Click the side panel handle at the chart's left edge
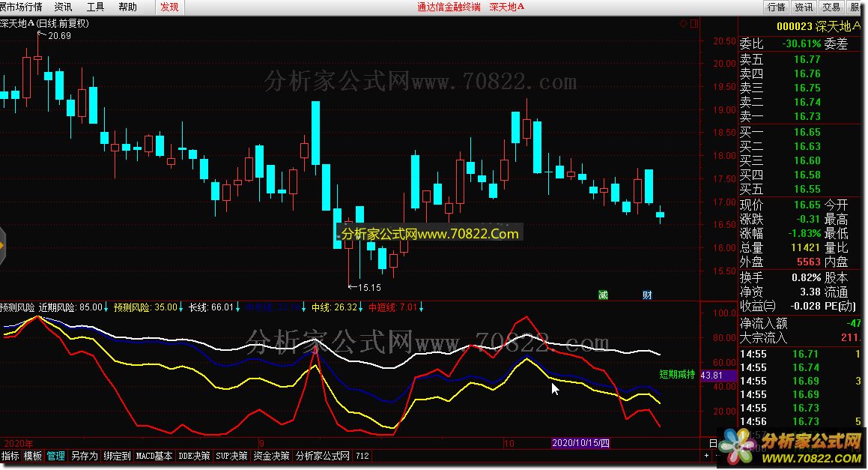 click(2, 245)
